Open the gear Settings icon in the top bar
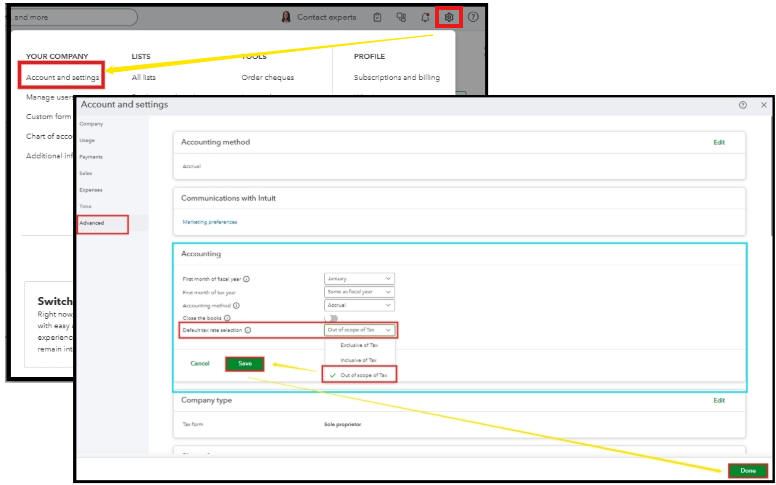 [x=449, y=17]
